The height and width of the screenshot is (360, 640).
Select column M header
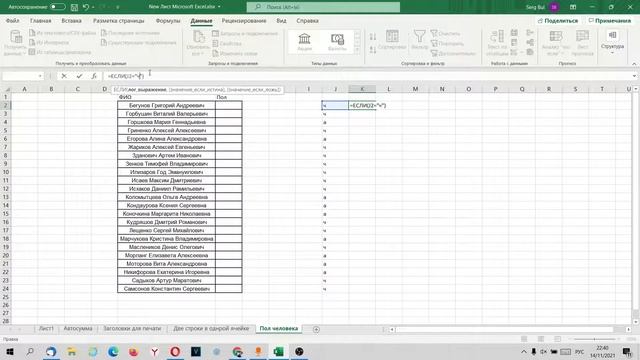point(415,89)
